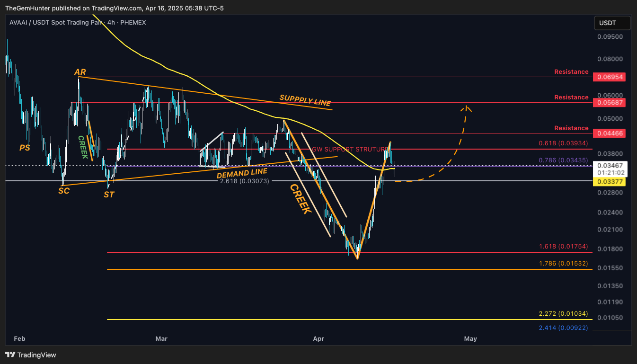
Task: Click 0.01190 on the price axis
Action: (x=610, y=302)
